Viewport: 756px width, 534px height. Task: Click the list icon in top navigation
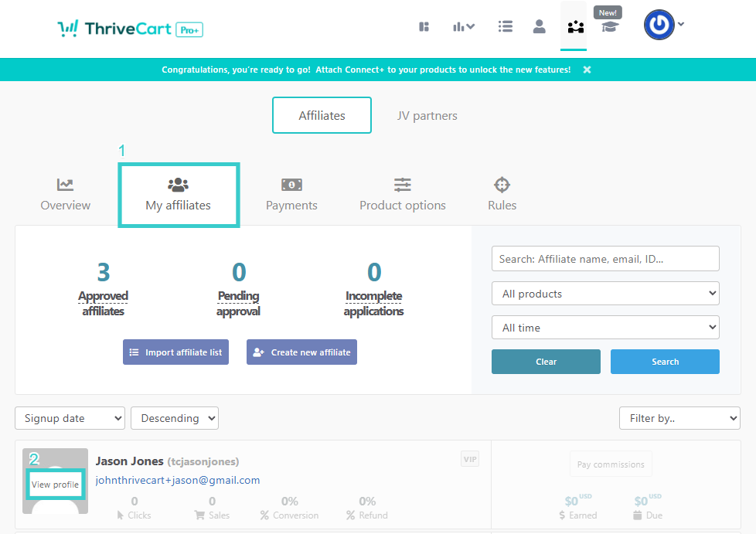point(506,27)
